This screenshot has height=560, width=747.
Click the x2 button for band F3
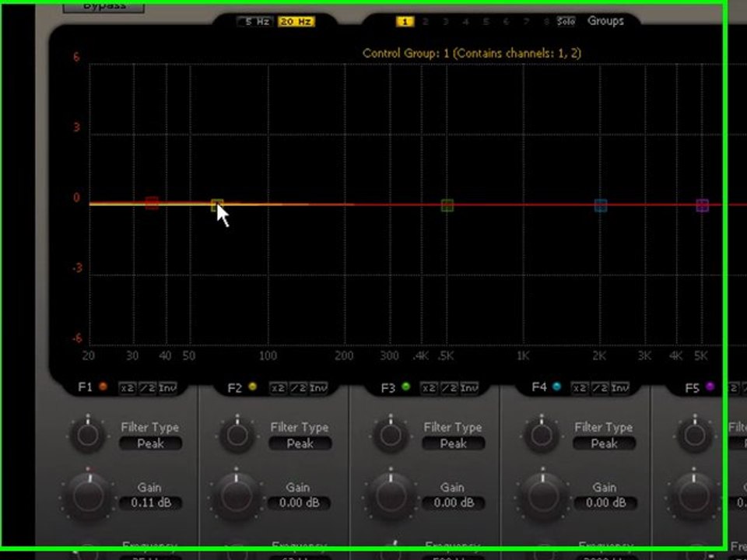click(x=429, y=388)
